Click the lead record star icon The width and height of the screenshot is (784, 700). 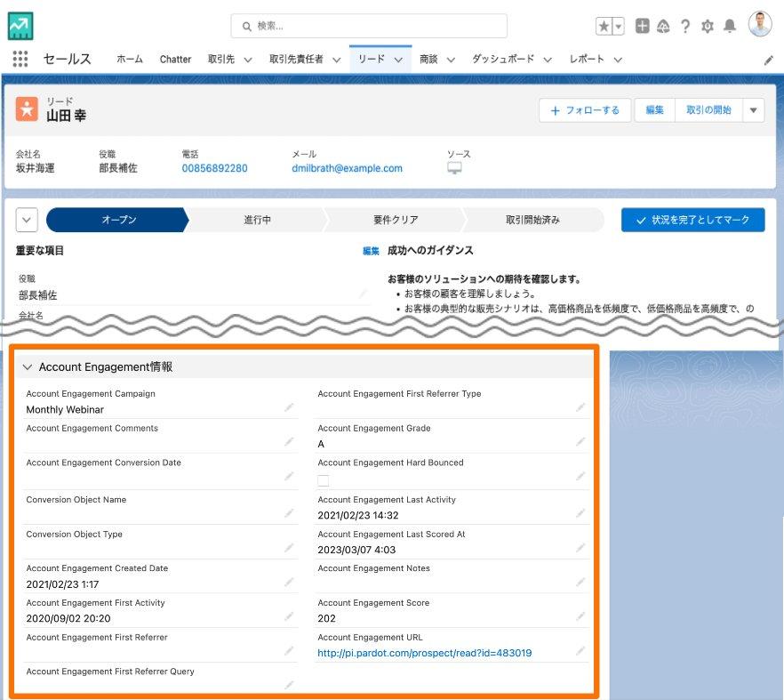(x=27, y=109)
